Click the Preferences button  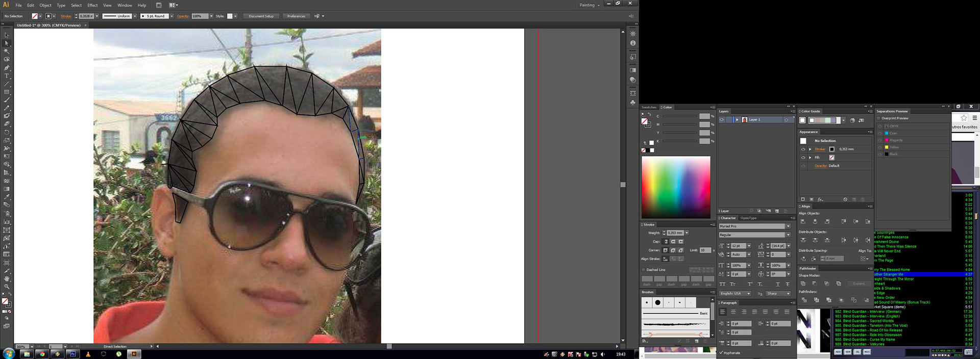pos(296,16)
